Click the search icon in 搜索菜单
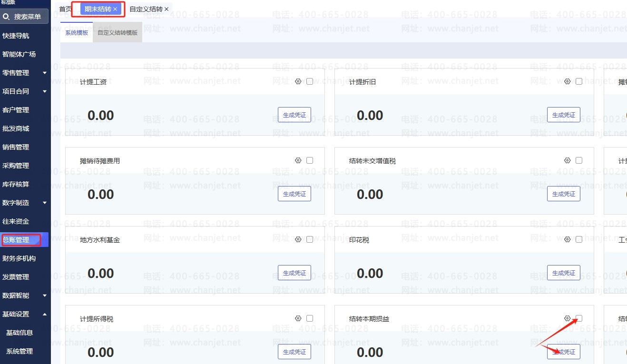 pyautogui.click(x=6, y=17)
